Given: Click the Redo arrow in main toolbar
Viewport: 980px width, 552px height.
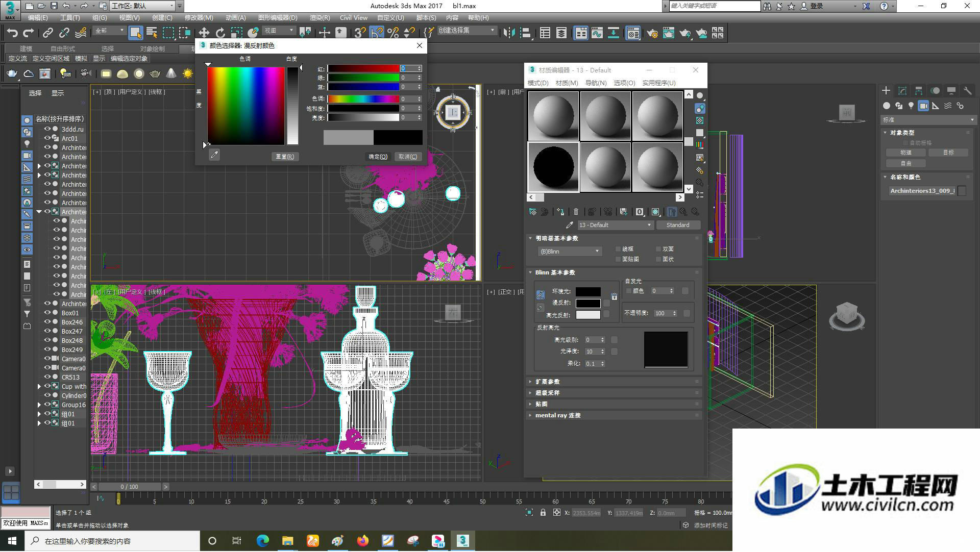Looking at the screenshot, I should [29, 33].
